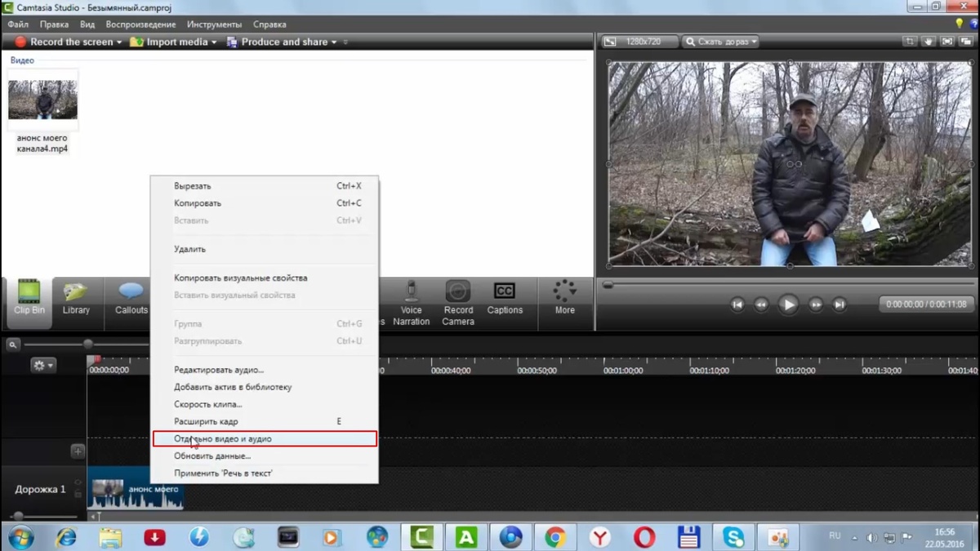
Task: Open the Правка menu
Action: 54,24
